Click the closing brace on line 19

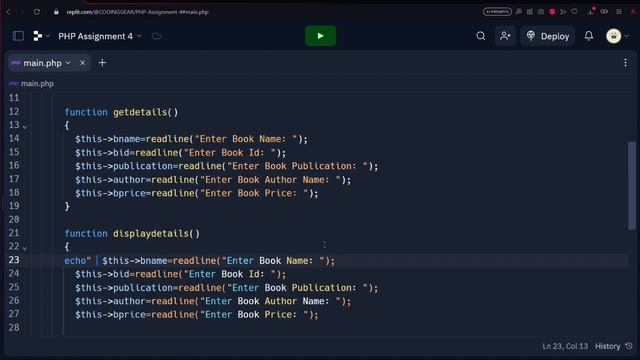(67, 206)
